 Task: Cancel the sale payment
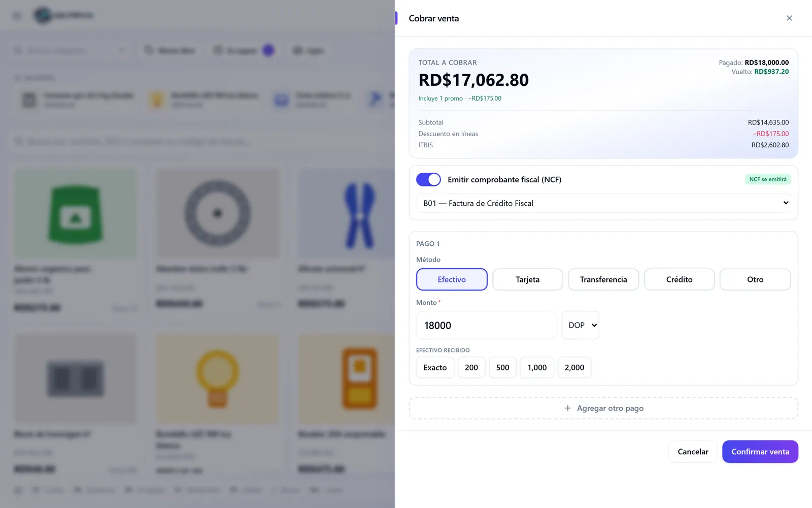[693, 452]
